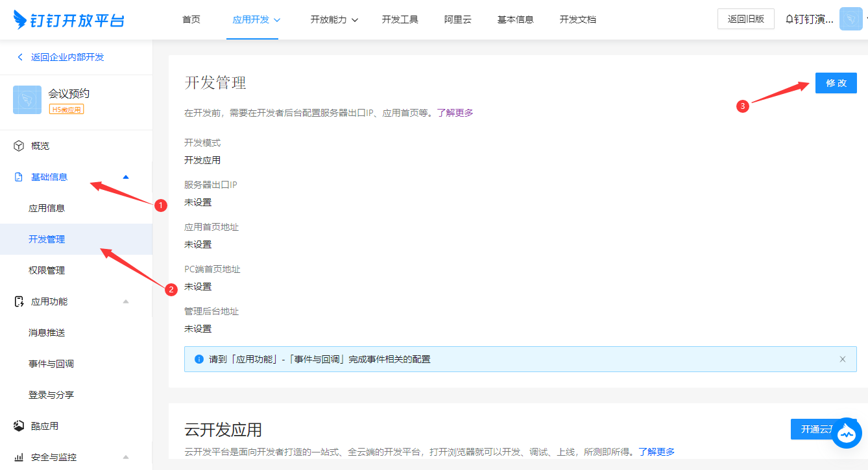868x470 pixels.
Task: Click the 会议预约 app icon thumbnail
Action: pos(27,100)
